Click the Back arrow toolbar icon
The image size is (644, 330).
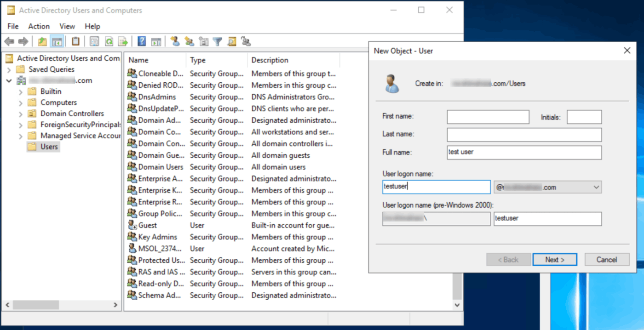[9, 41]
